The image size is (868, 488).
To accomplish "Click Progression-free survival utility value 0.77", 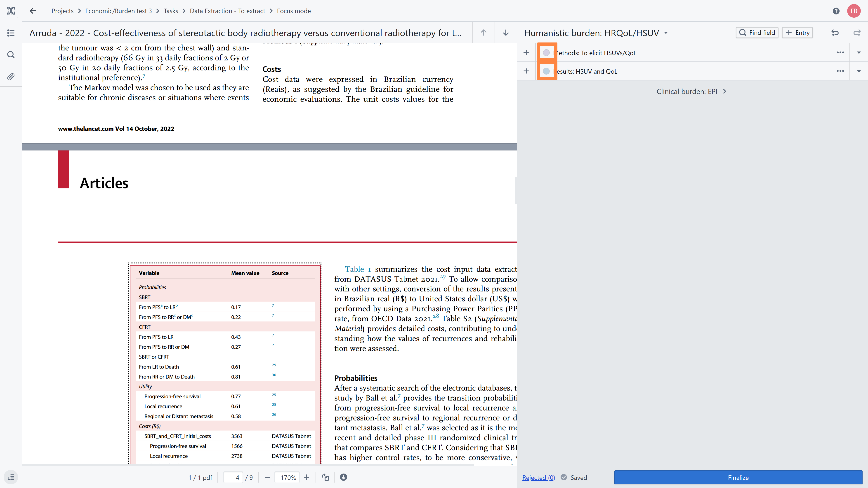I will pos(236,396).
